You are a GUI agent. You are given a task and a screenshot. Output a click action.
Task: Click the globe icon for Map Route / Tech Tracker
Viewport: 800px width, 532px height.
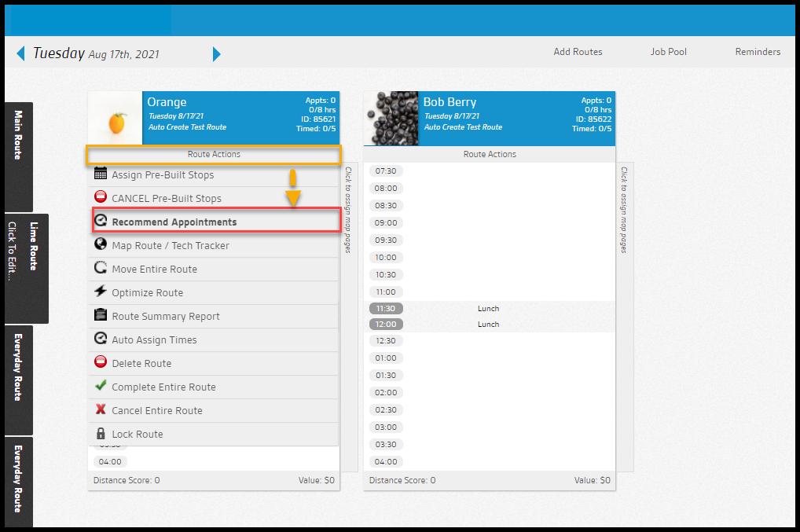coord(100,244)
